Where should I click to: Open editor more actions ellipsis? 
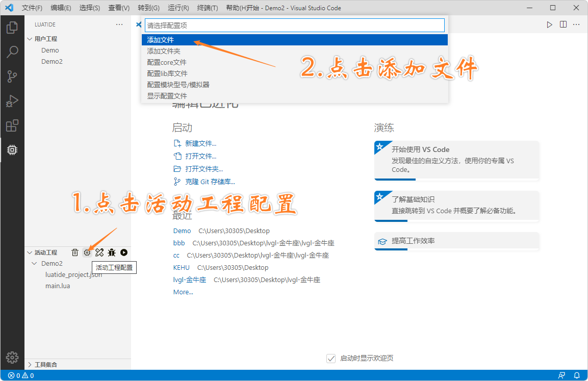click(x=576, y=24)
